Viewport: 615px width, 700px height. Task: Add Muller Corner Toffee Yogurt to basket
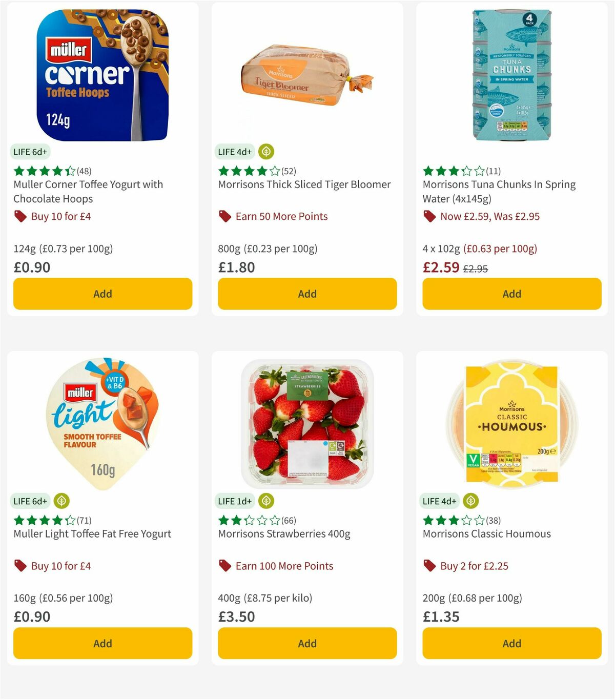point(102,294)
